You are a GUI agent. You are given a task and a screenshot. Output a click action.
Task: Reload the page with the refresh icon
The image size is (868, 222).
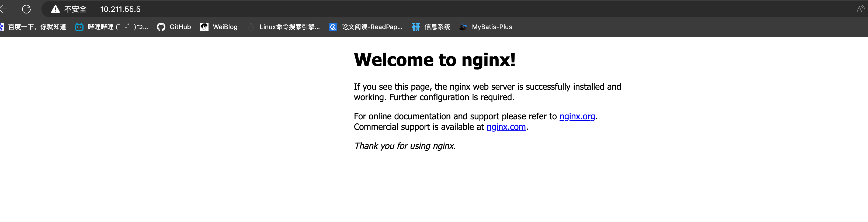[26, 9]
